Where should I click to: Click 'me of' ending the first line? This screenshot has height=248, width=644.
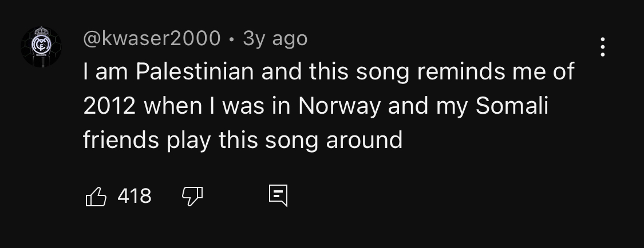543,71
